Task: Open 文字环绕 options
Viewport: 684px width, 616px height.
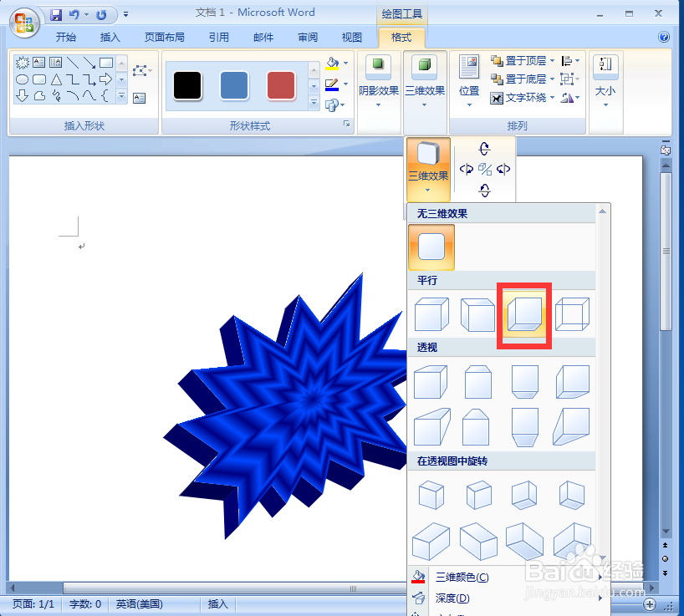Action: [522, 98]
